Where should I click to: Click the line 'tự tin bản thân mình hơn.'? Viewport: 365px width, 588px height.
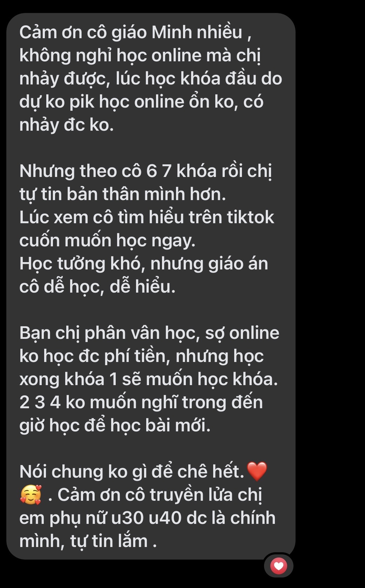[x=123, y=194]
